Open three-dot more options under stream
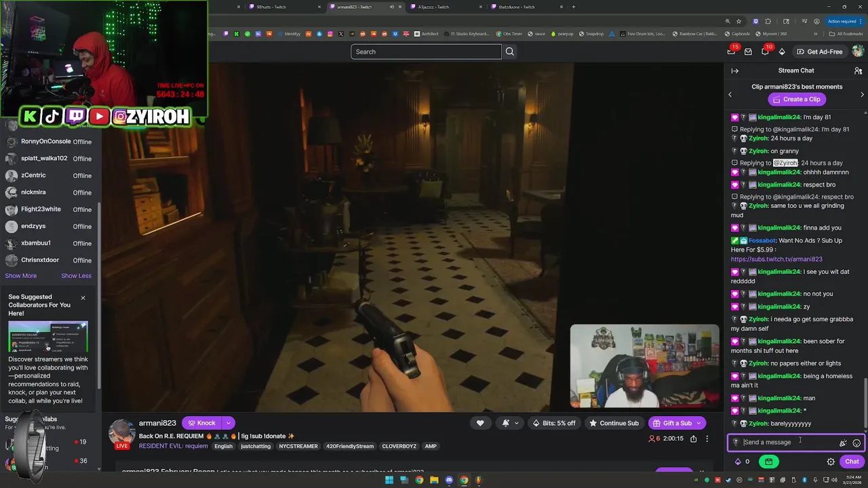868x488 pixels. [707, 439]
